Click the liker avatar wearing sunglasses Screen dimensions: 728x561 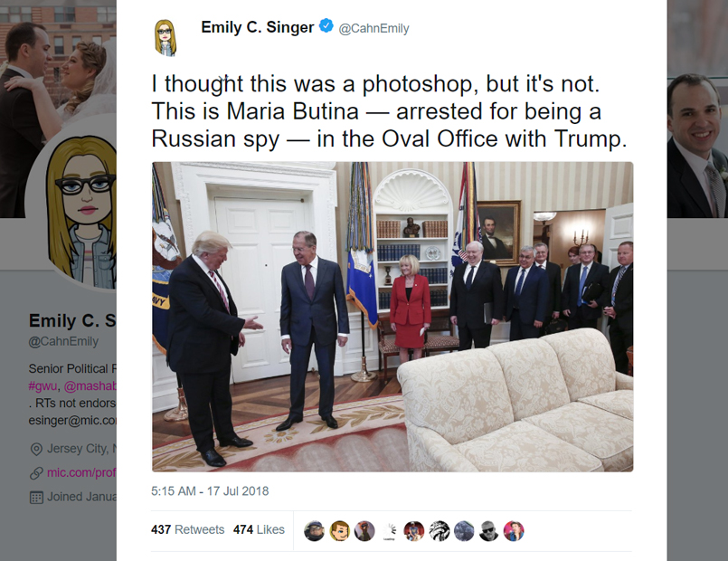[489, 531]
